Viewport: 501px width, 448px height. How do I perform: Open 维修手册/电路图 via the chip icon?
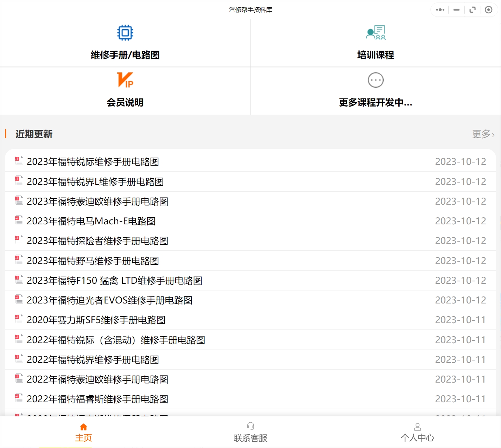click(x=125, y=32)
